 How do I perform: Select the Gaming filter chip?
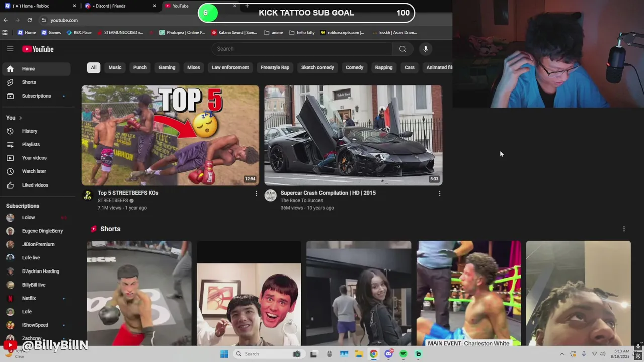click(167, 67)
